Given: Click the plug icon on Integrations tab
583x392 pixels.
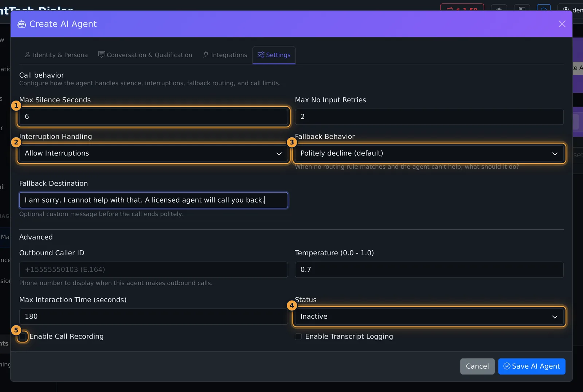Looking at the screenshot, I should pyautogui.click(x=206, y=55).
